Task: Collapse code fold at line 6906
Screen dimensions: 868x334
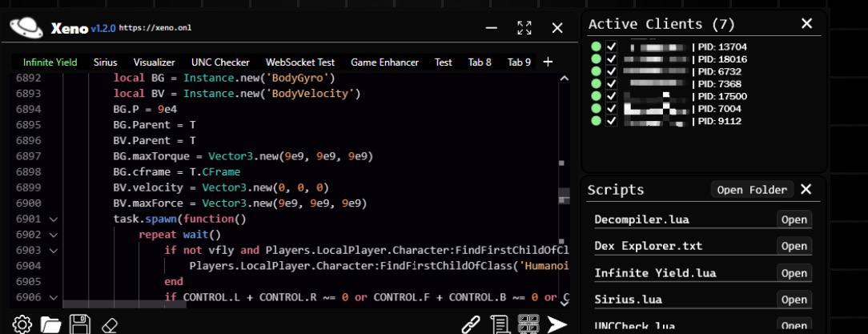Action: pyautogui.click(x=54, y=297)
